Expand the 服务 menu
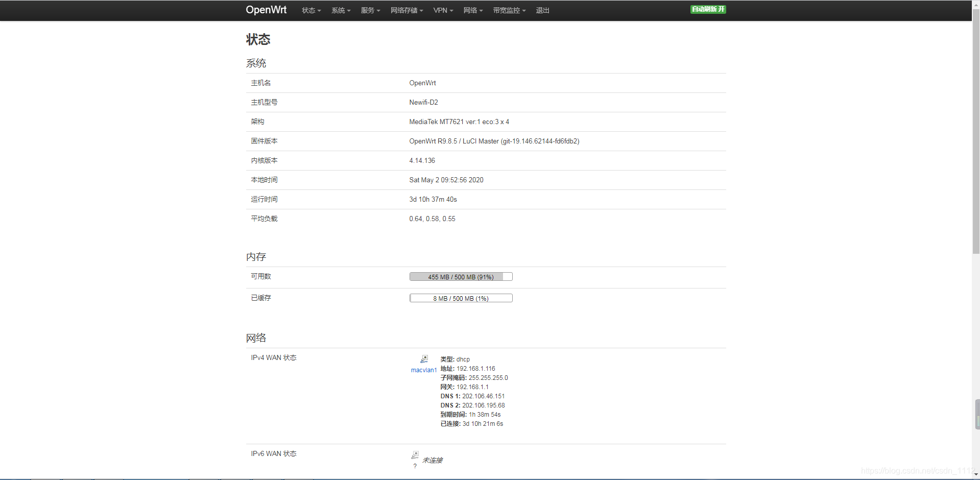The width and height of the screenshot is (980, 480). click(370, 10)
